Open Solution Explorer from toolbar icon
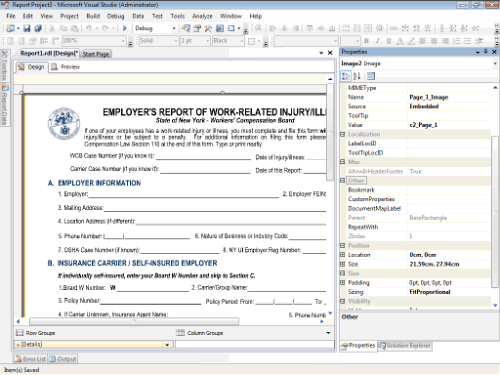 click(186, 28)
